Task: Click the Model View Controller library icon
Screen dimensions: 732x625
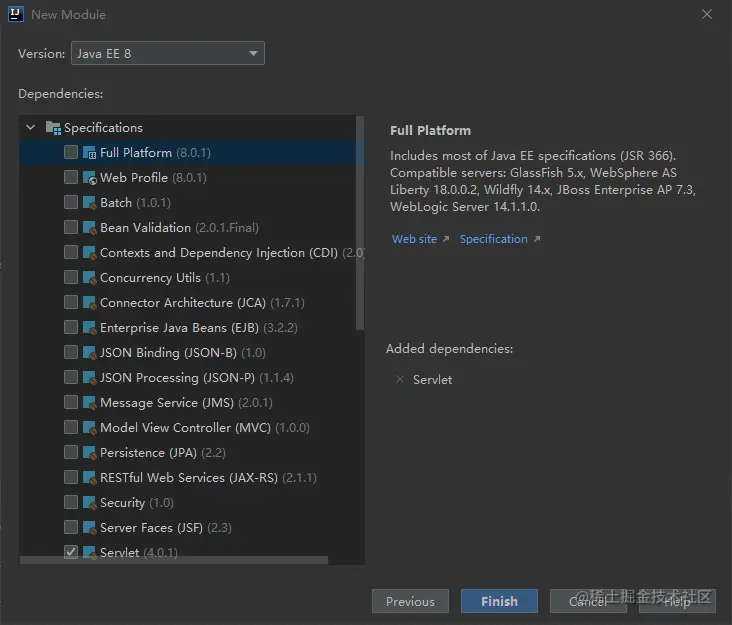Action: pyautogui.click(x=89, y=428)
